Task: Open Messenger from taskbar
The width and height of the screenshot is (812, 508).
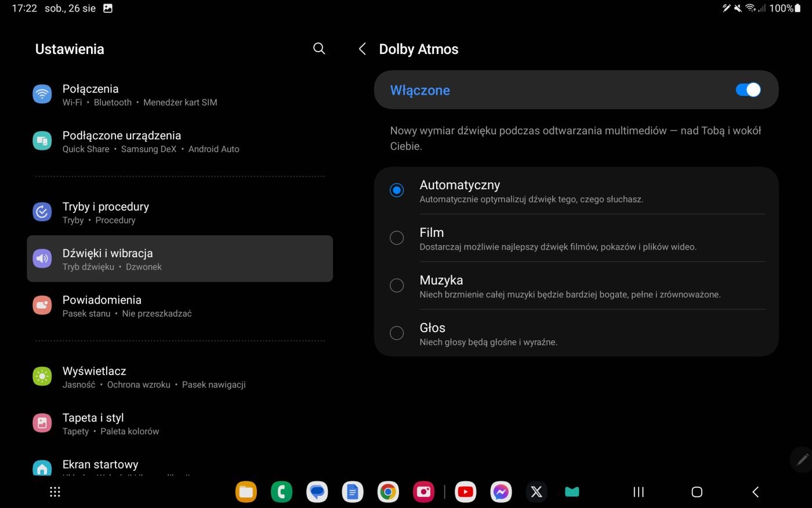Action: [501, 492]
